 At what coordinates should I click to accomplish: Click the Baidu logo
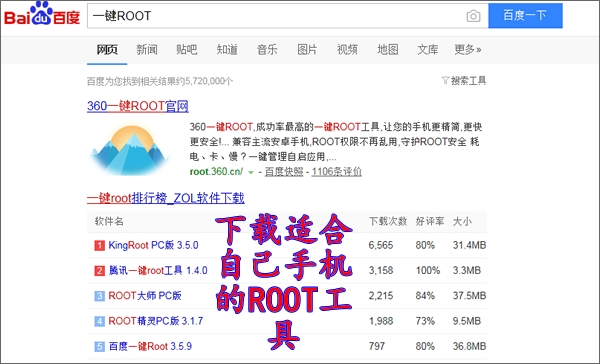42,14
